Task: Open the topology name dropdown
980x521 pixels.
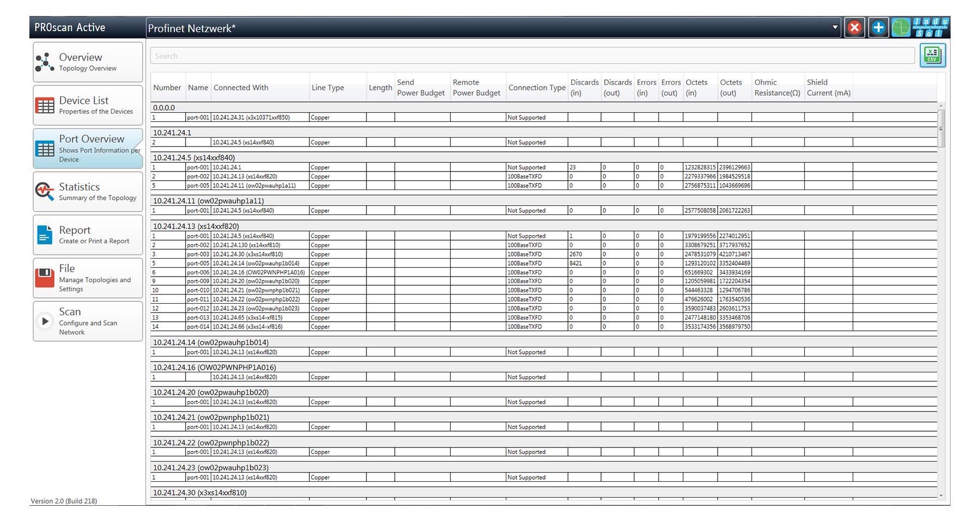Action: 835,28
